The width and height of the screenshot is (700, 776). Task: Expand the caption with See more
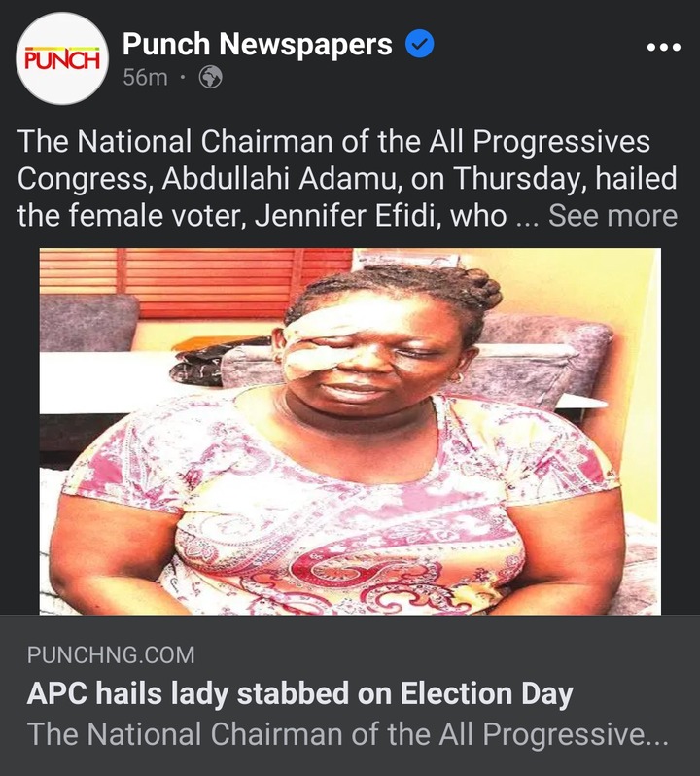612,216
